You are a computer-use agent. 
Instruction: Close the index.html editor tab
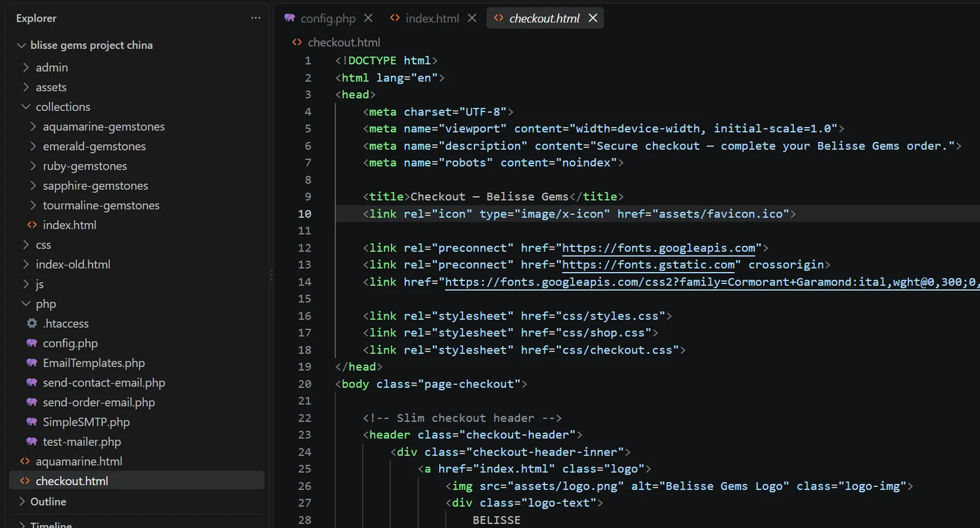point(472,18)
